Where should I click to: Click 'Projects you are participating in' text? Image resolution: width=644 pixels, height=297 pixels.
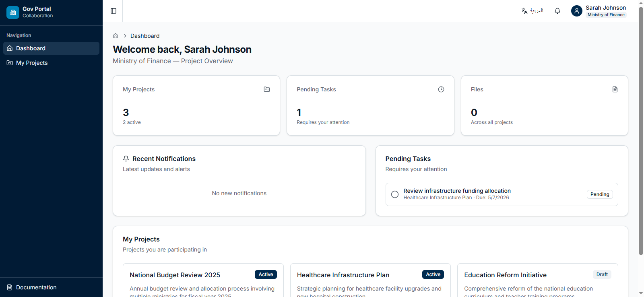click(165, 250)
